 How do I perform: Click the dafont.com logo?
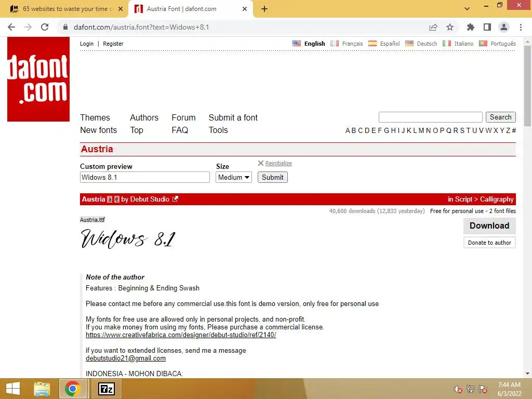pyautogui.click(x=38, y=79)
